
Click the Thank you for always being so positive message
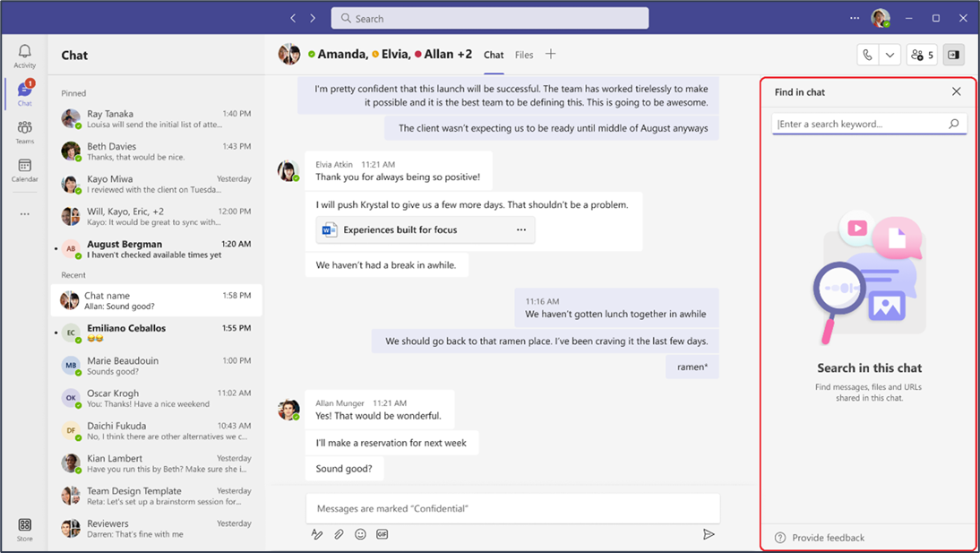click(x=398, y=177)
